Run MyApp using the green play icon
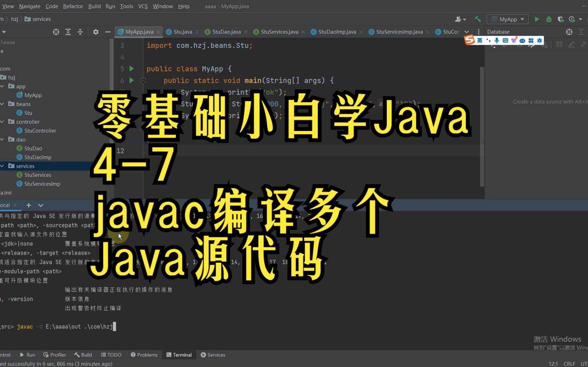Screen dimensions: 588x367 point(537,19)
